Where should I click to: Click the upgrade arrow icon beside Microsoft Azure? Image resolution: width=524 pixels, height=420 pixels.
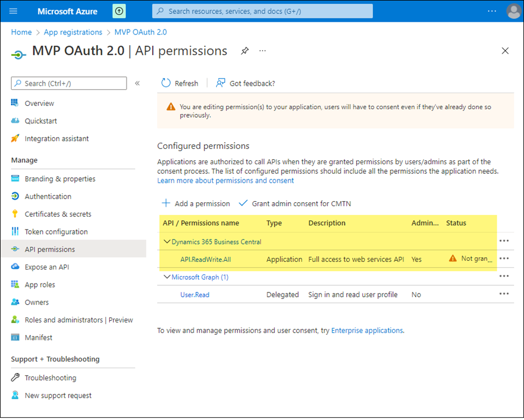119,11
